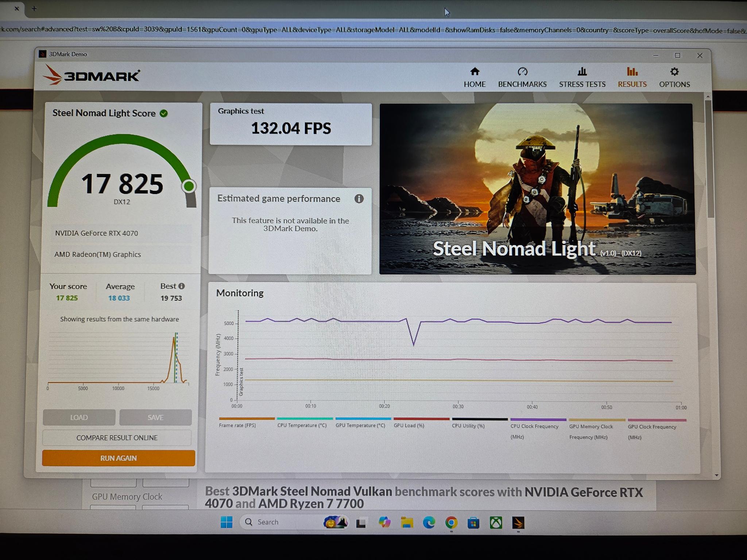Click the Results bar-chart icon

pos(632,72)
